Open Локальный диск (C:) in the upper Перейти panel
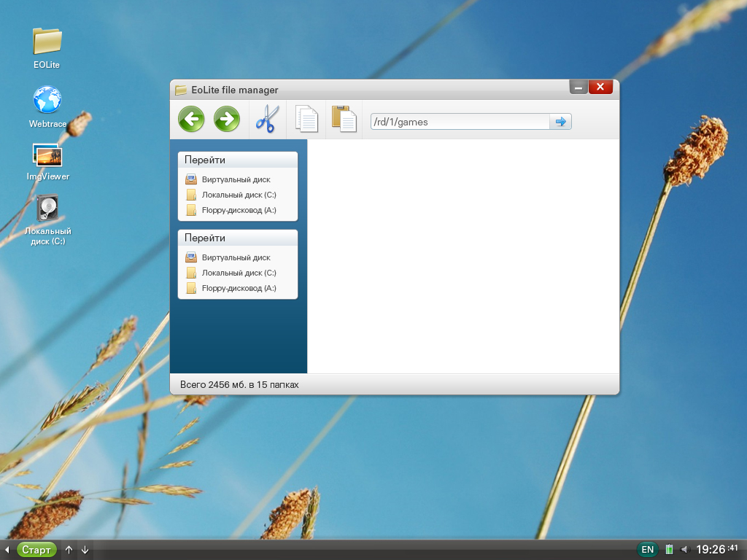Viewport: 747px width, 560px height. pos(239,195)
